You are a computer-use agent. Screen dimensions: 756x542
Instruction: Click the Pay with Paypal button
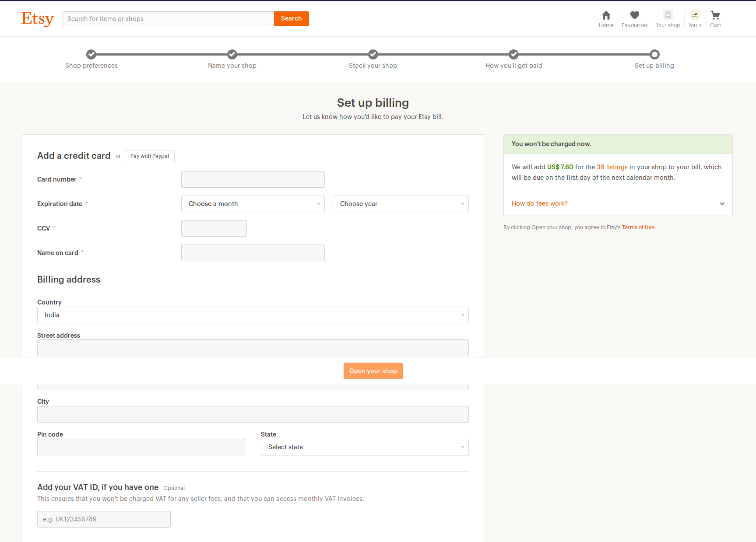tap(150, 156)
